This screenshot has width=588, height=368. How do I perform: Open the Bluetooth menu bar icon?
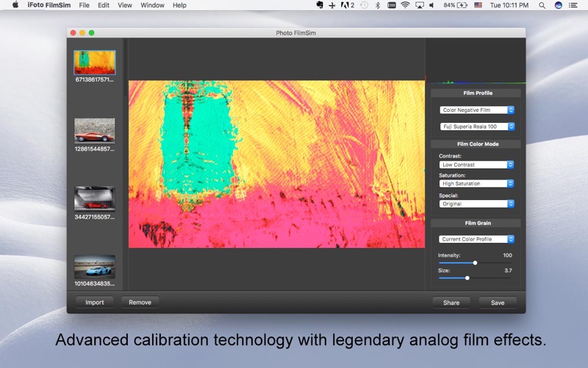(x=378, y=5)
